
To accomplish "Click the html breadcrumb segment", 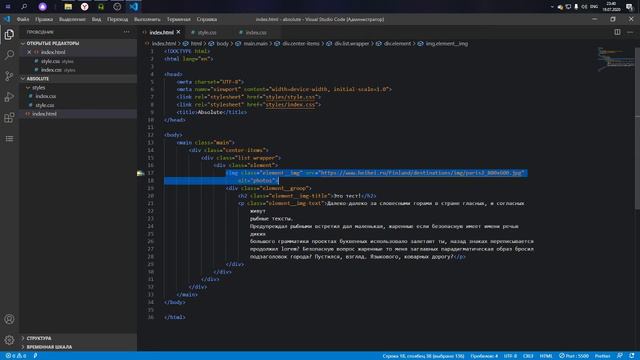I will 196,44.
